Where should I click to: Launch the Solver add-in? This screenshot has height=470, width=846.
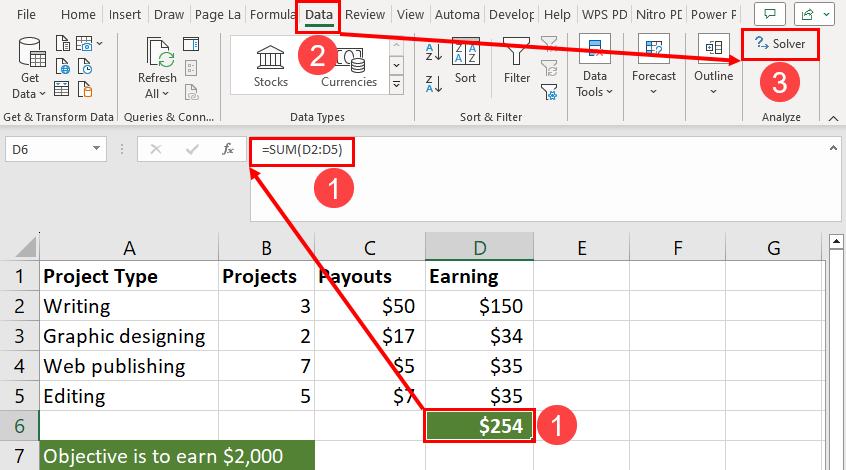click(780, 44)
